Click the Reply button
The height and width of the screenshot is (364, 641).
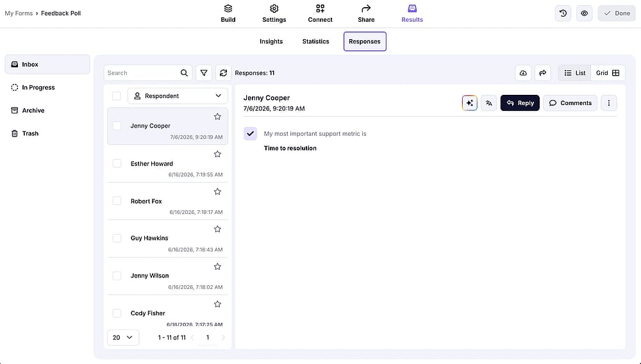(520, 103)
